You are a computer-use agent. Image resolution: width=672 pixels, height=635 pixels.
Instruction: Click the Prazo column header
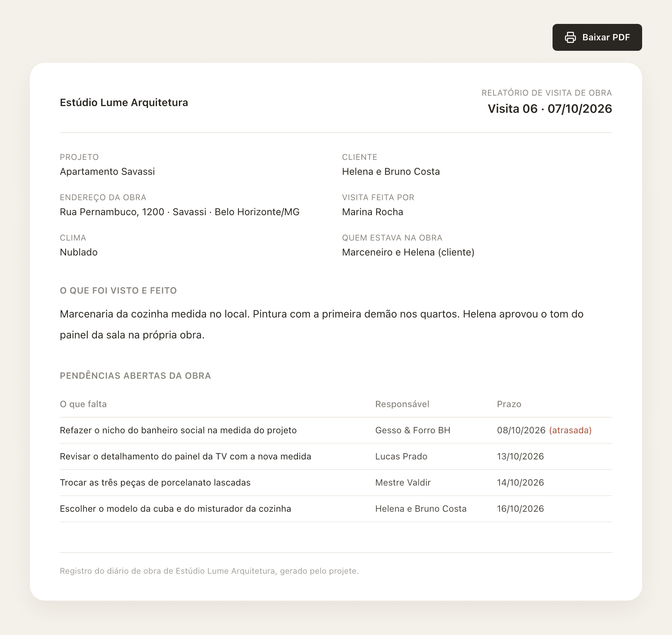509,404
